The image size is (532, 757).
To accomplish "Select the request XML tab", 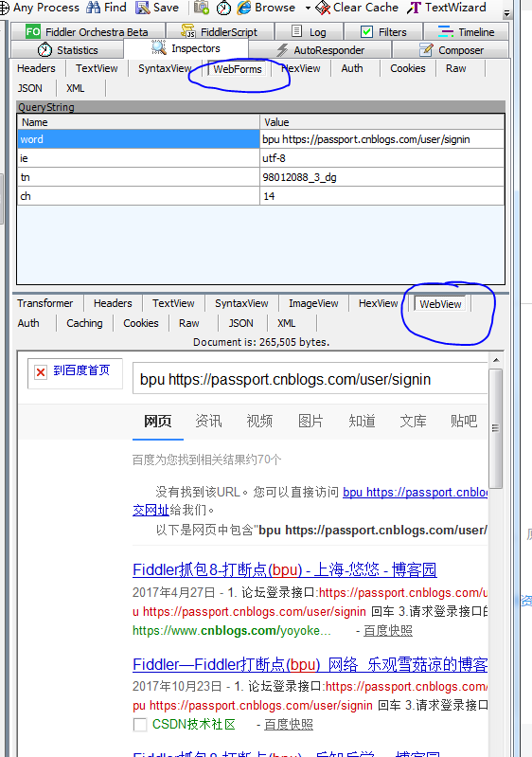I will click(75, 88).
